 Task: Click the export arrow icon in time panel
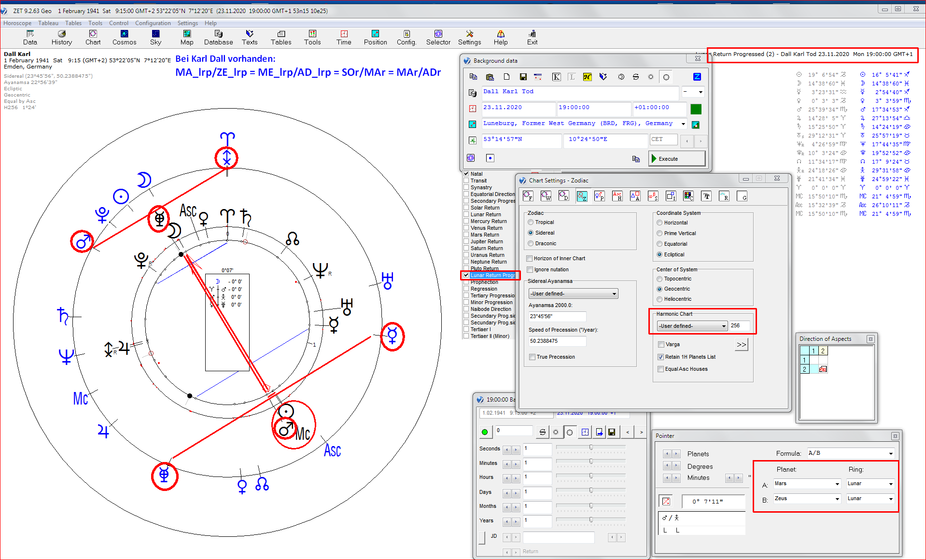[599, 432]
